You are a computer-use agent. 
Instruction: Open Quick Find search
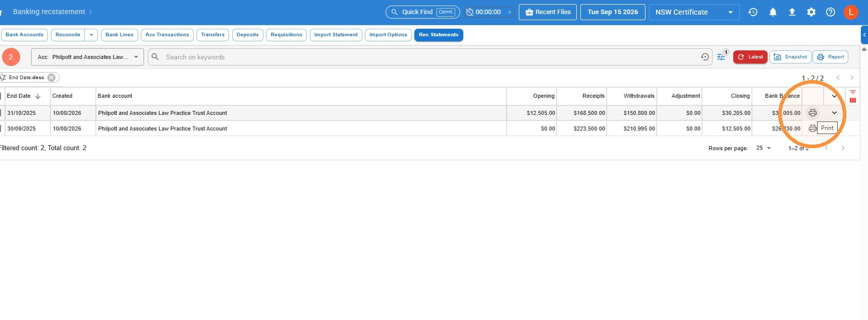(x=423, y=12)
